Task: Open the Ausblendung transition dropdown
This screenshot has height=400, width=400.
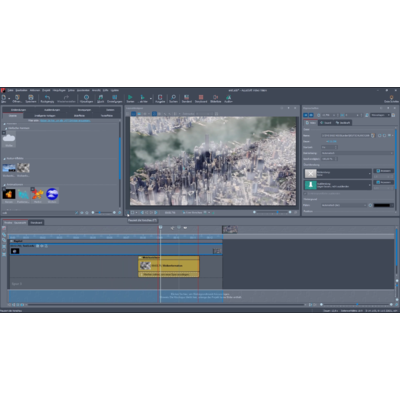Action: coord(338,185)
